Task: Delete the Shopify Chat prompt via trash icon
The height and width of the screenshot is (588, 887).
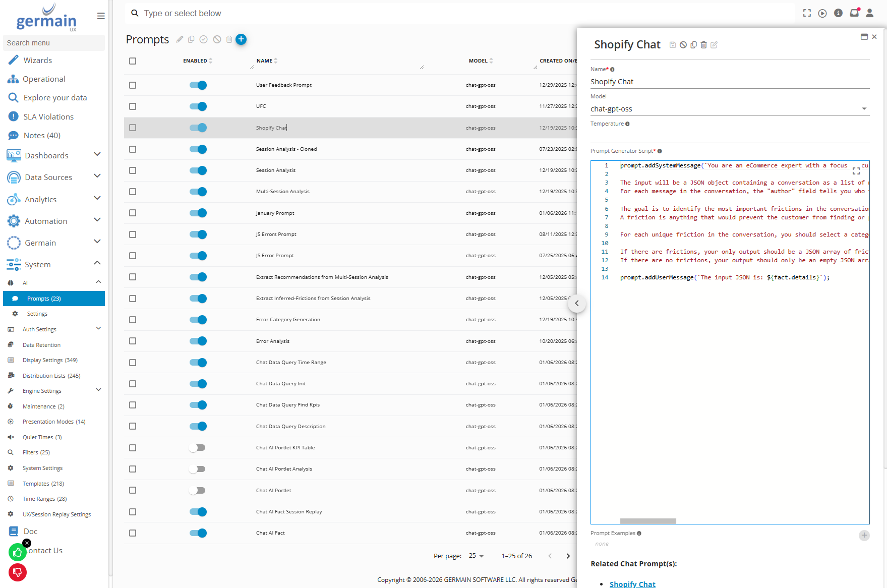Action: pyautogui.click(x=704, y=45)
